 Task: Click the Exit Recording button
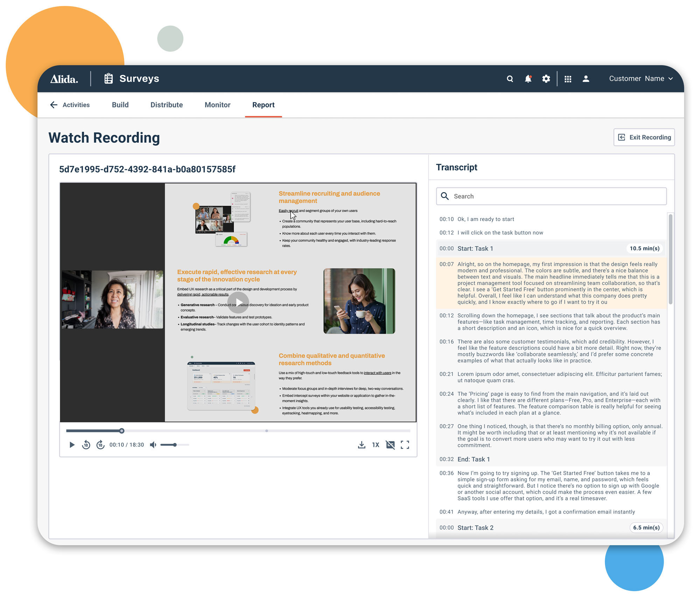pyautogui.click(x=644, y=137)
